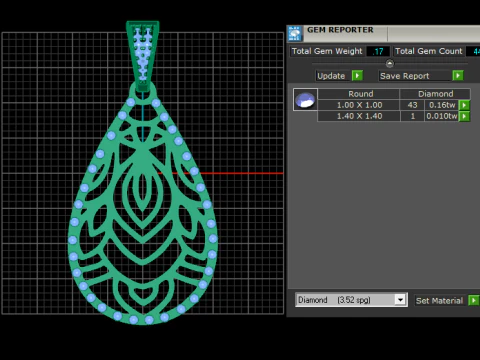Screen dimensions: 480x360
Task: Click the Diamond column header
Action: (435, 94)
